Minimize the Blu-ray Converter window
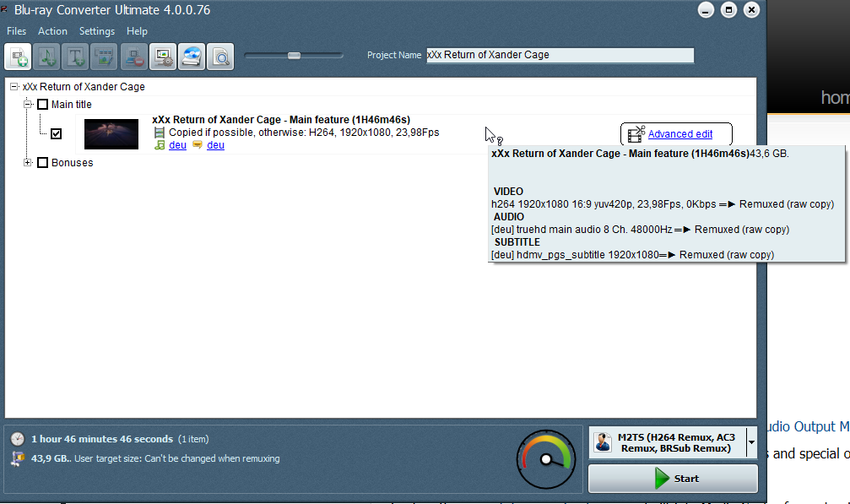Screen dimensions: 850x504 point(706,10)
